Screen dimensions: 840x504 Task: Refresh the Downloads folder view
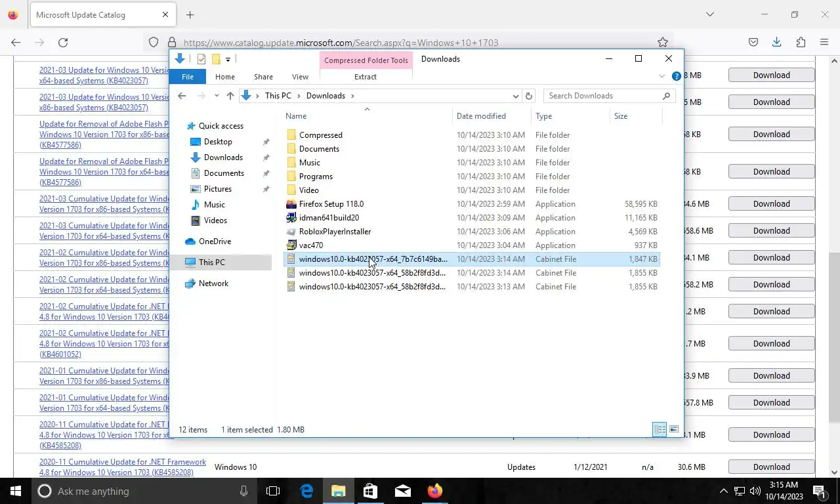pos(529,96)
